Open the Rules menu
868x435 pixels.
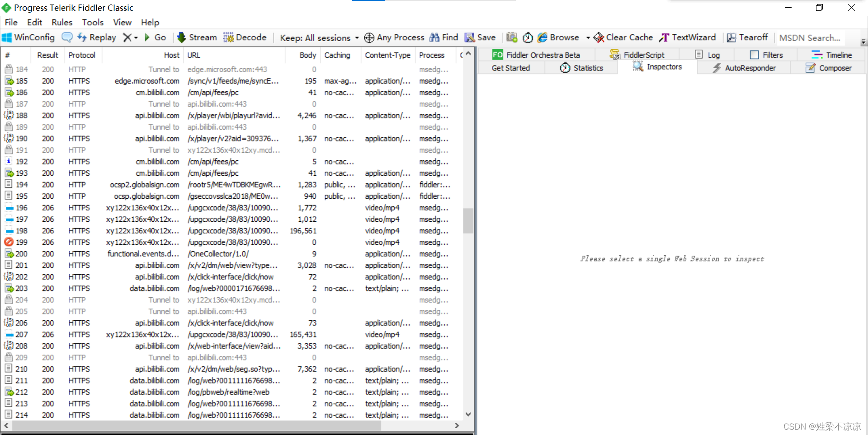62,22
